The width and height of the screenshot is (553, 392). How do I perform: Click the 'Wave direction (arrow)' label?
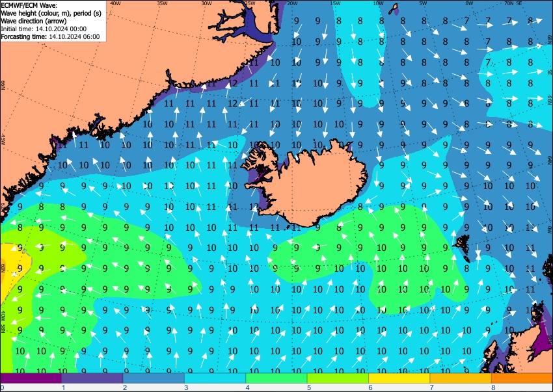pos(33,21)
